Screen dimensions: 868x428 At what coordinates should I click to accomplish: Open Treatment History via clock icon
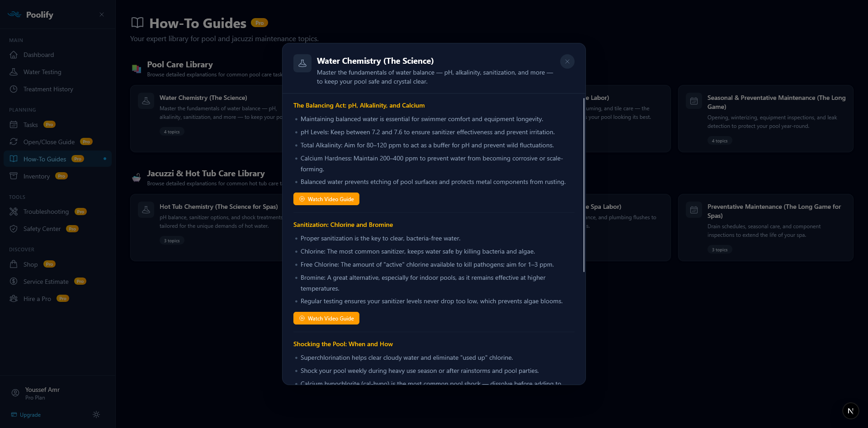tap(15, 89)
